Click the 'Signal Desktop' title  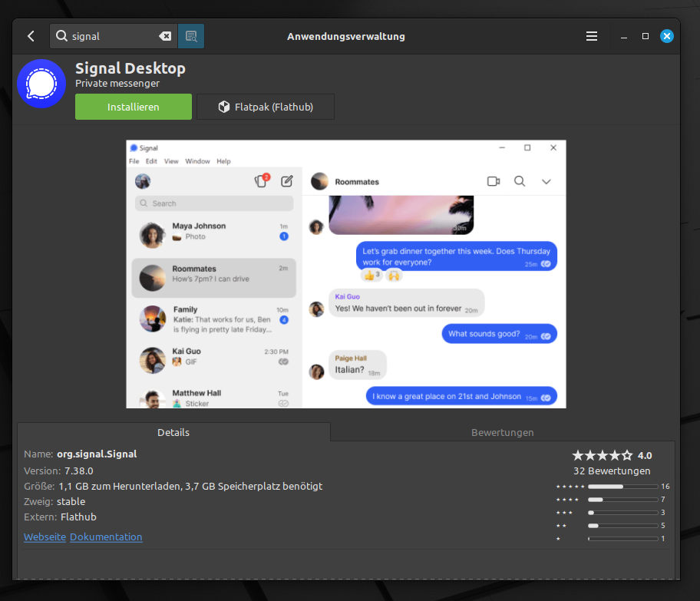(x=130, y=68)
